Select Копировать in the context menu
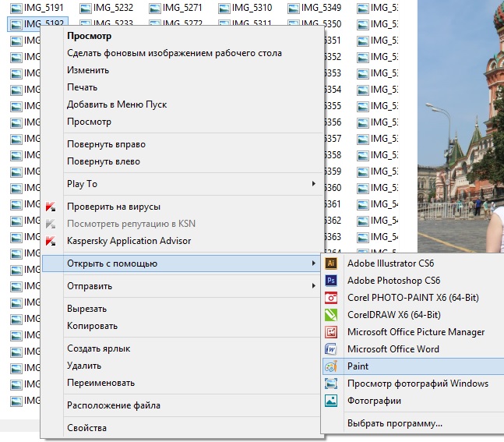Screen dimensions: 504x442 92,326
